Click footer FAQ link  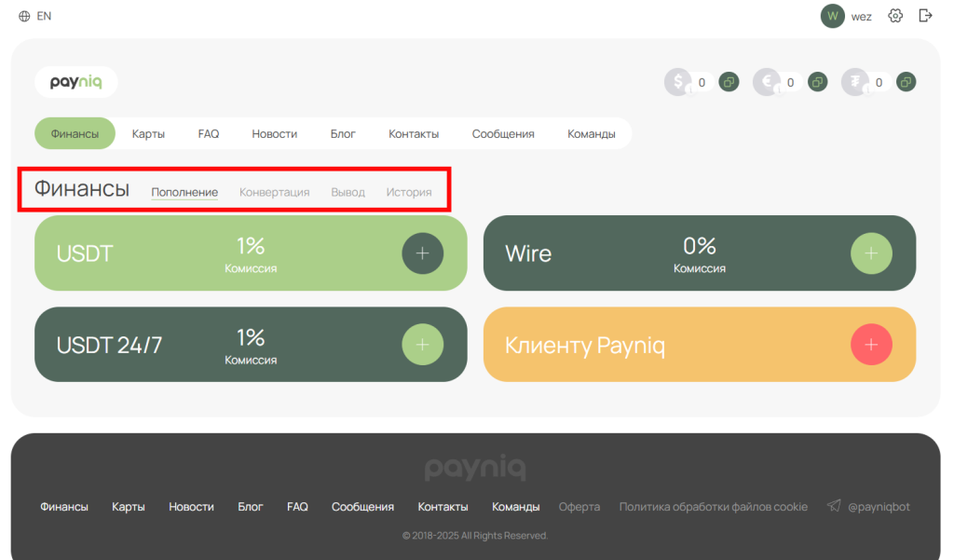pyautogui.click(x=297, y=507)
